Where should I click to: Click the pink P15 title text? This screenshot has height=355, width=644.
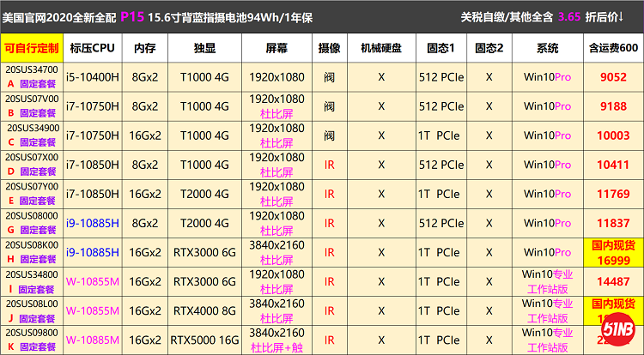click(131, 15)
